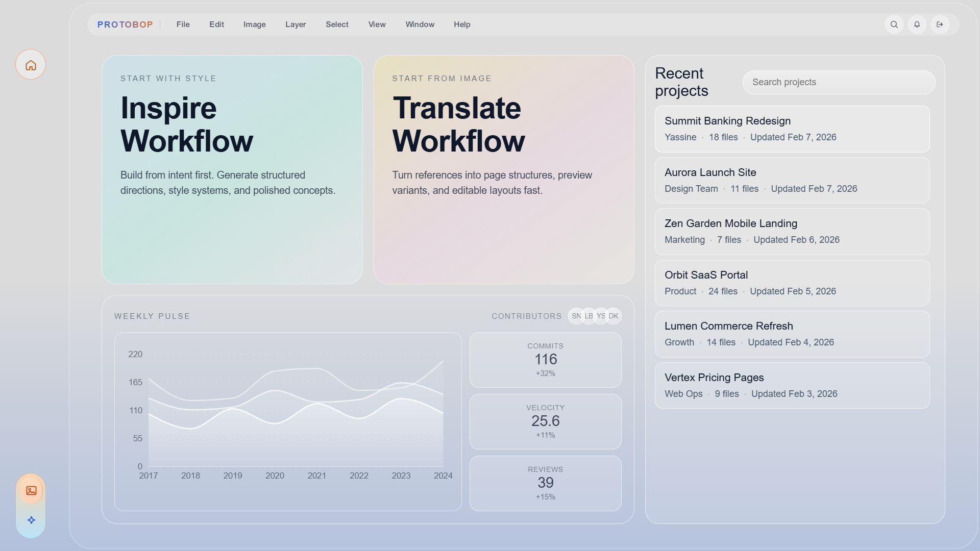
Task: Click the PROTOBOP logo
Action: 125,24
